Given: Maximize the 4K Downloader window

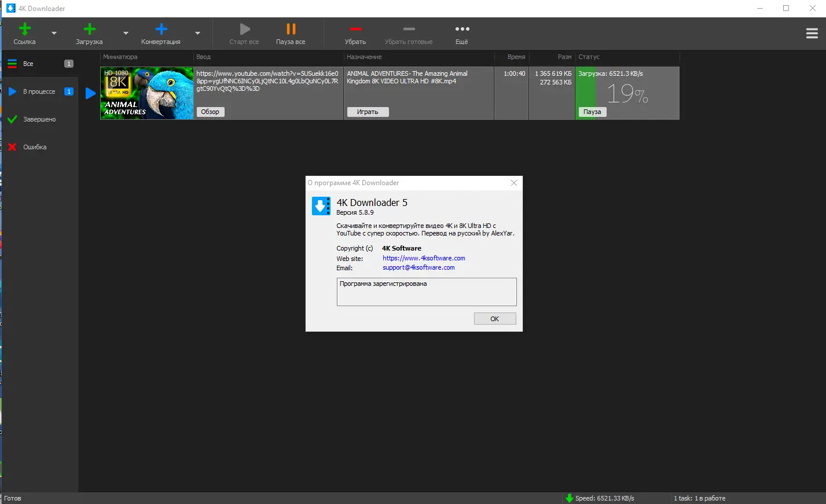Looking at the screenshot, I should [x=786, y=8].
